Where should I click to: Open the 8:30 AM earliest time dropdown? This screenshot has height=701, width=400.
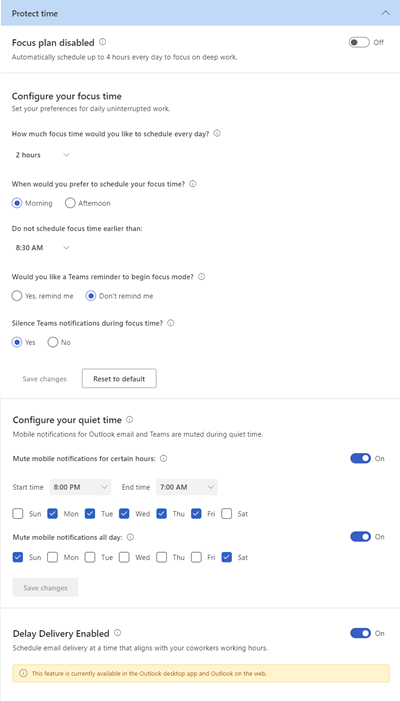point(42,248)
